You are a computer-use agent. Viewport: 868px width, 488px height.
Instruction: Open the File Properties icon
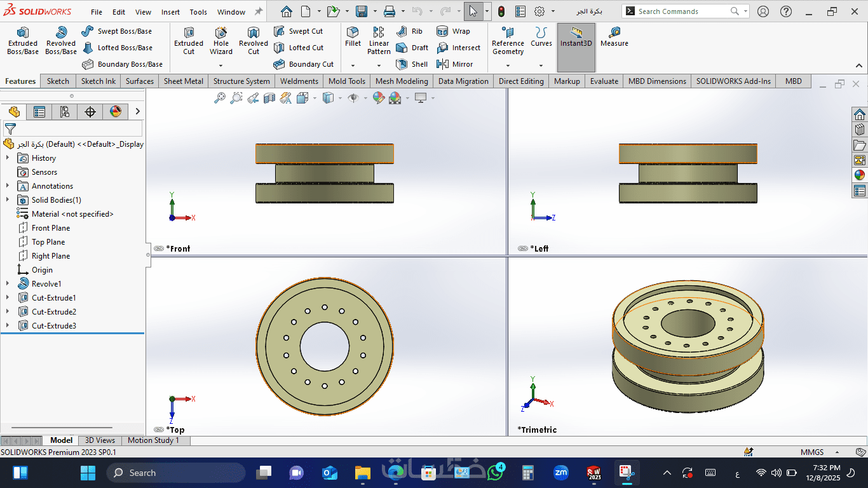[520, 11]
